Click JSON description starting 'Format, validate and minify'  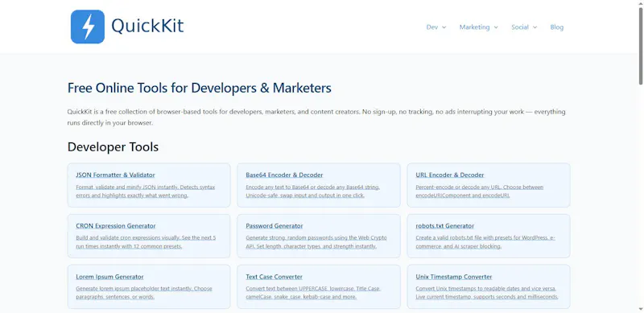[146, 192]
